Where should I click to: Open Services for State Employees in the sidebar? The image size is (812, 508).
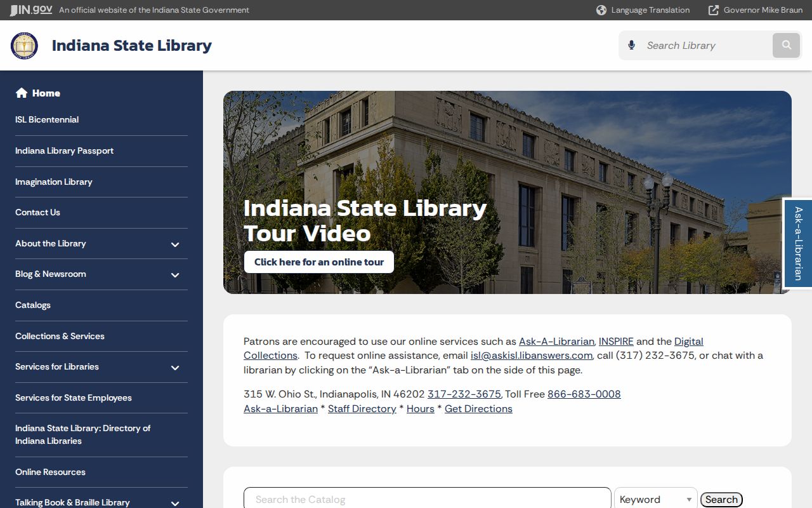[x=74, y=398]
